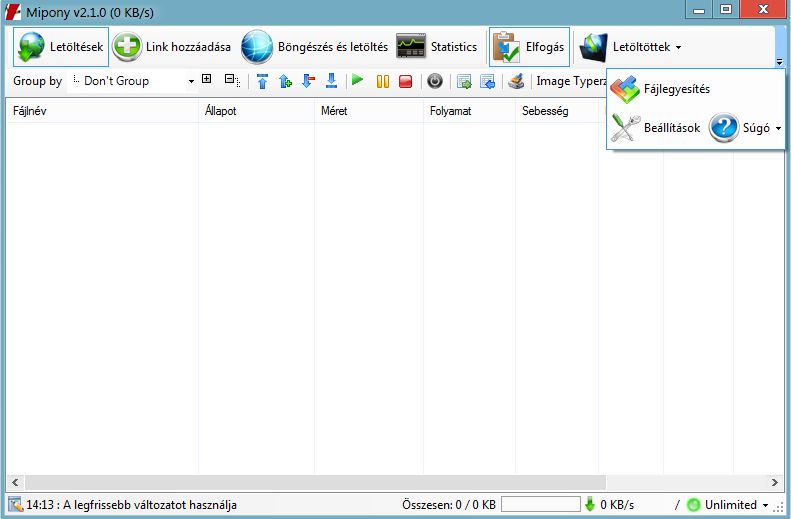Click the Mipony app icon in title bar
The height and width of the screenshot is (519, 791).
[x=13, y=12]
